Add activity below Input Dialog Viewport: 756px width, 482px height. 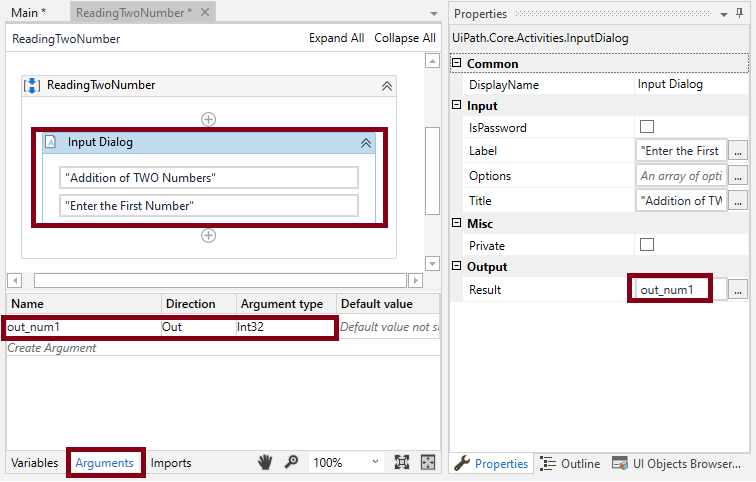208,236
